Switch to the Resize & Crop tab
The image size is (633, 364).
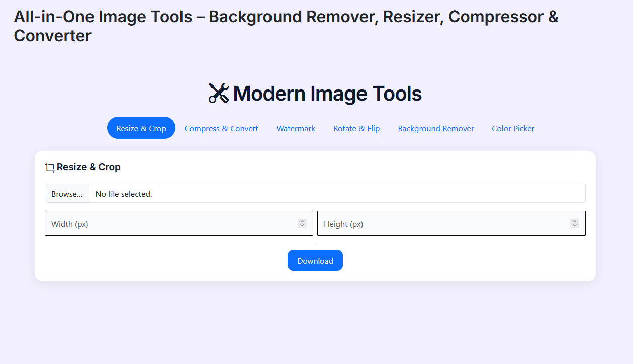tap(141, 128)
